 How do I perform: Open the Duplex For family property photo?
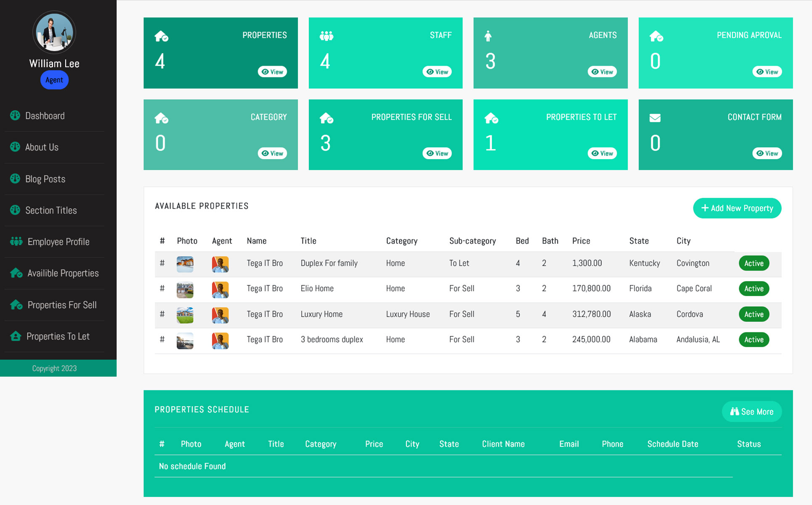pyautogui.click(x=185, y=264)
